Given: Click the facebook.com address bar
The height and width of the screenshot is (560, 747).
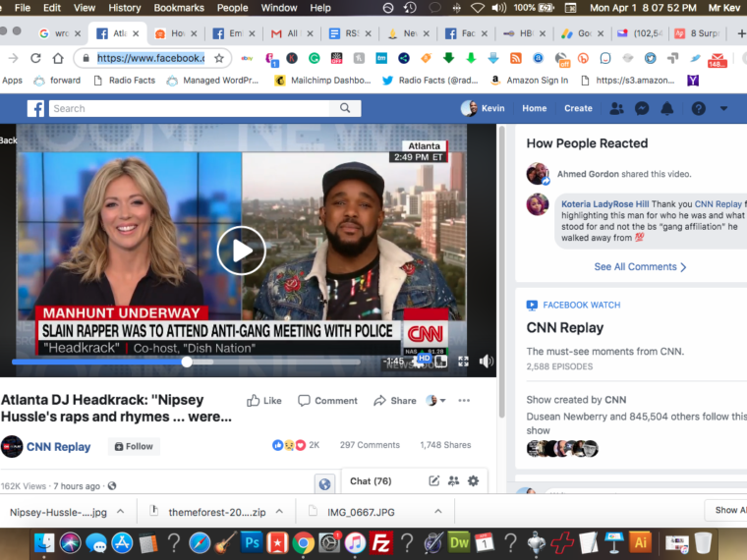Looking at the screenshot, I should (150, 58).
